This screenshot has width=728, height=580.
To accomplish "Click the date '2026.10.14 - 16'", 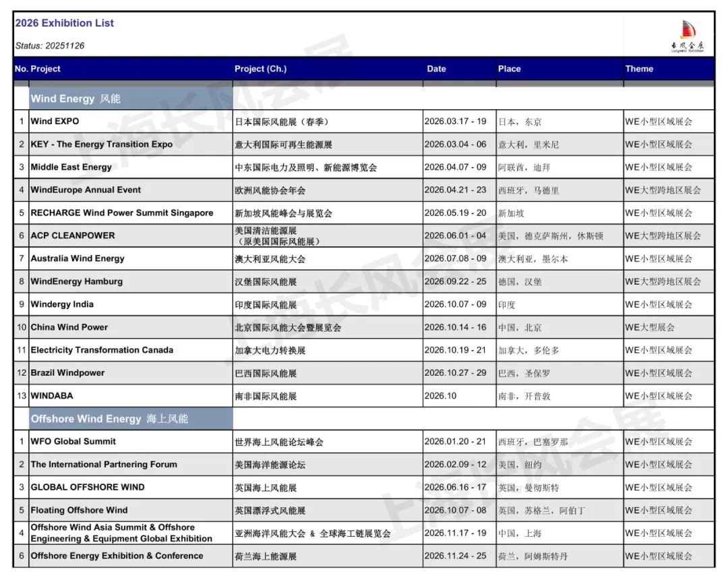I will [456, 327].
